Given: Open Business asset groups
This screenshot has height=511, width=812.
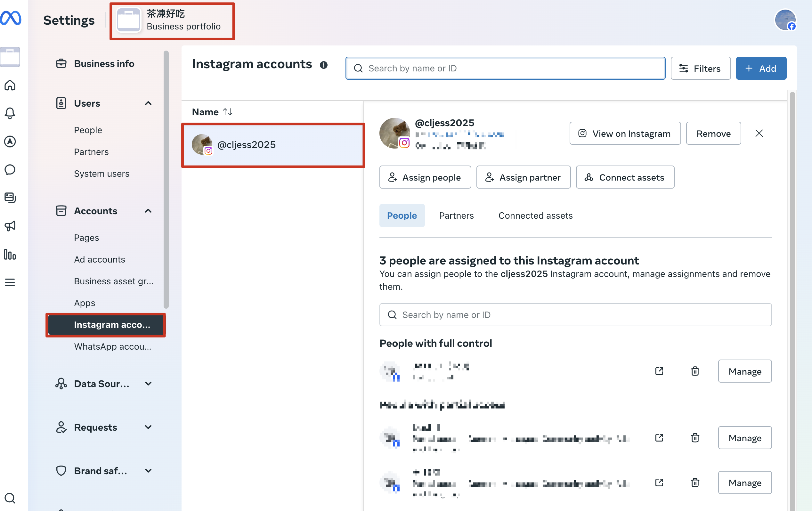Looking at the screenshot, I should 114,281.
